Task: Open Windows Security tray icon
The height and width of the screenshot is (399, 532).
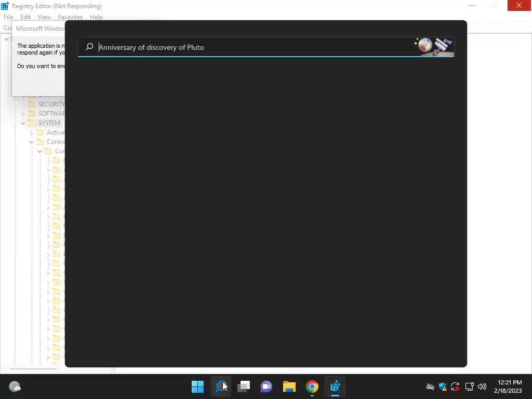Action: (x=443, y=387)
